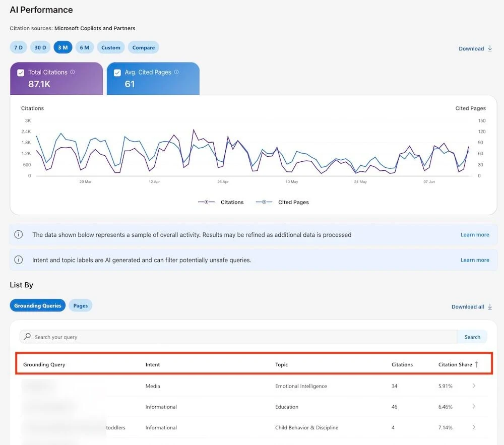Screen dimensions: 504x445
Task: Click the info icon on the AI labels notice
Action: click(x=19, y=260)
